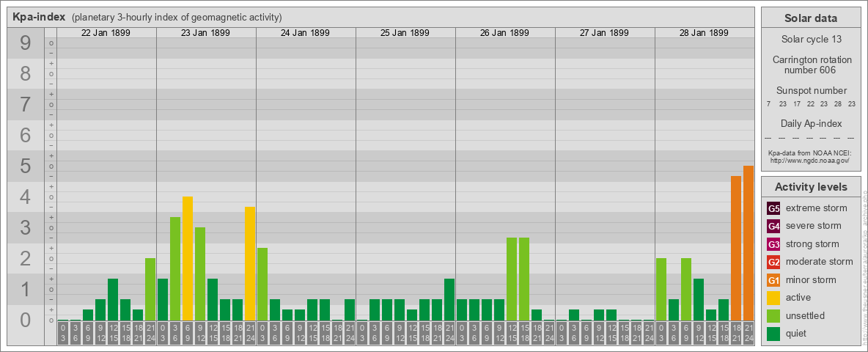The image size is (868, 352).
Task: Click the sunspot value 17
Action: [797, 104]
